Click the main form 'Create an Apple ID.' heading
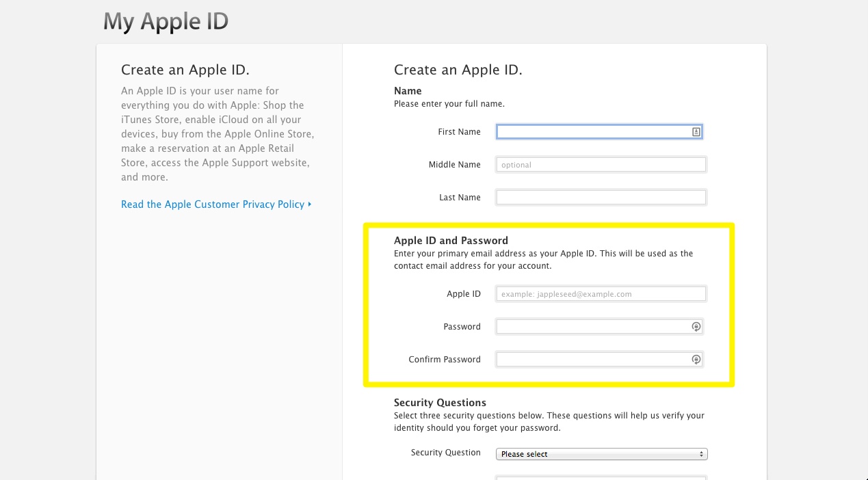The image size is (868, 480). click(x=458, y=70)
